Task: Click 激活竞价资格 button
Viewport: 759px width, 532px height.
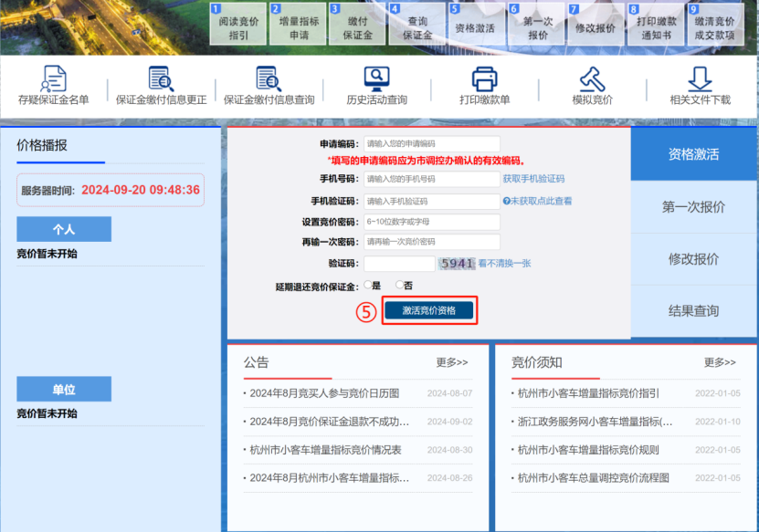Action: (x=428, y=310)
